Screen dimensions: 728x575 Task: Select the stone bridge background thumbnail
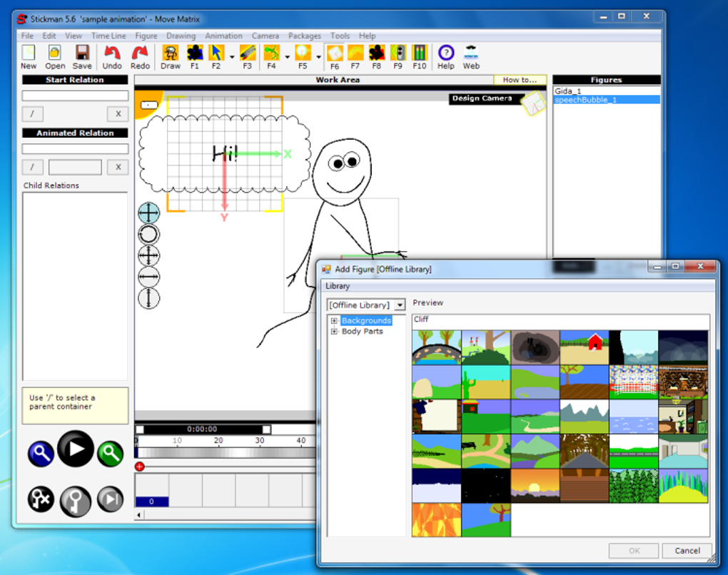436,347
